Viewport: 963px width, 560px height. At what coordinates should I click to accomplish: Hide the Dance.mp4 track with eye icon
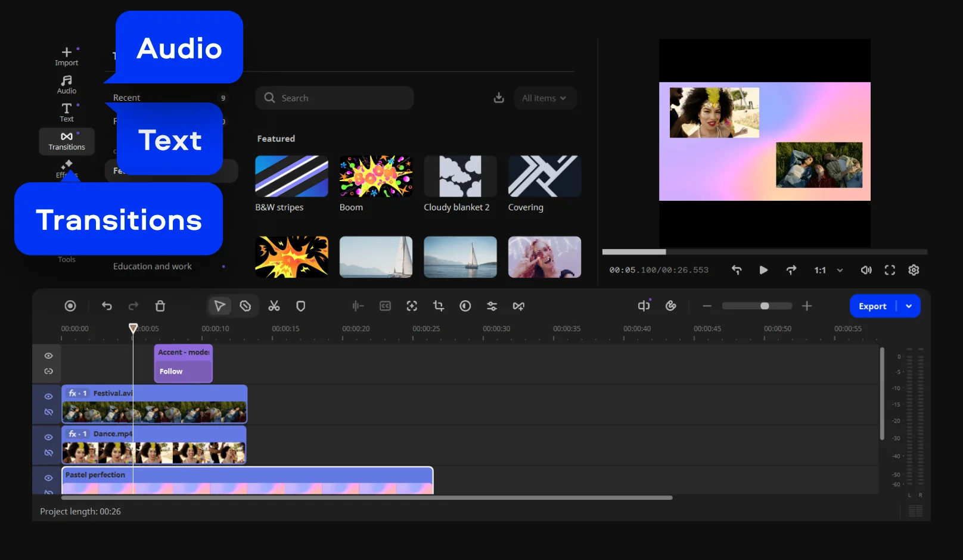(x=49, y=437)
